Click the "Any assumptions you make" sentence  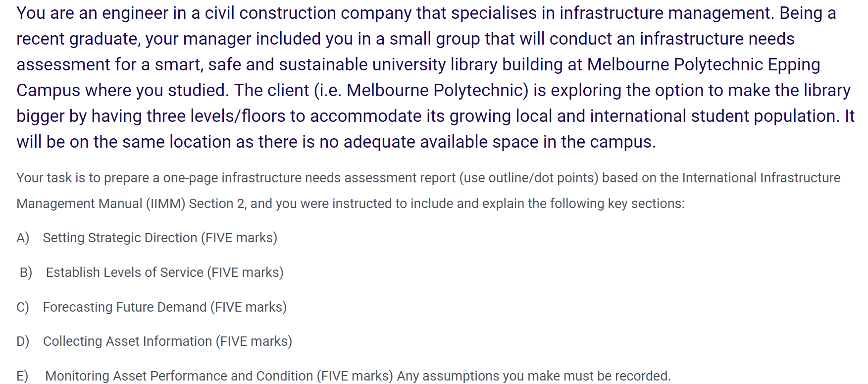click(x=533, y=376)
